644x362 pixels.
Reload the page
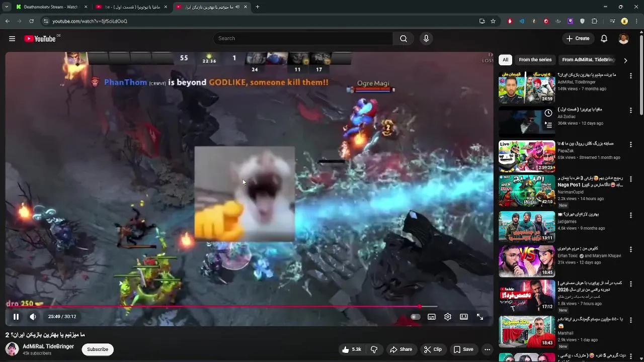[31, 21]
